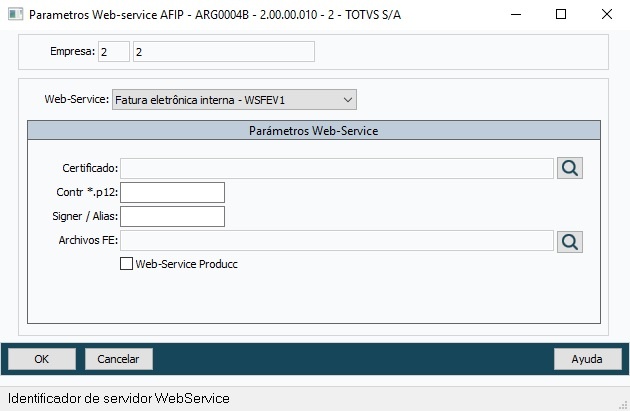This screenshot has width=630, height=411.
Task: Minimize the Parametros Web-service AFIP window
Action: [515, 15]
